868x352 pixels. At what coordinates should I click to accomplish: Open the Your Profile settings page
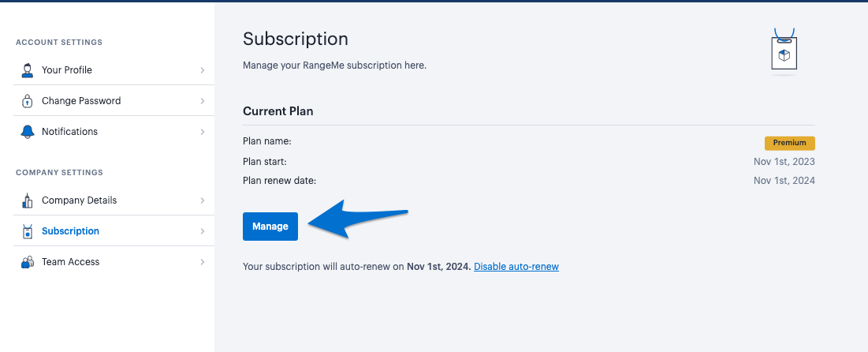(x=114, y=69)
